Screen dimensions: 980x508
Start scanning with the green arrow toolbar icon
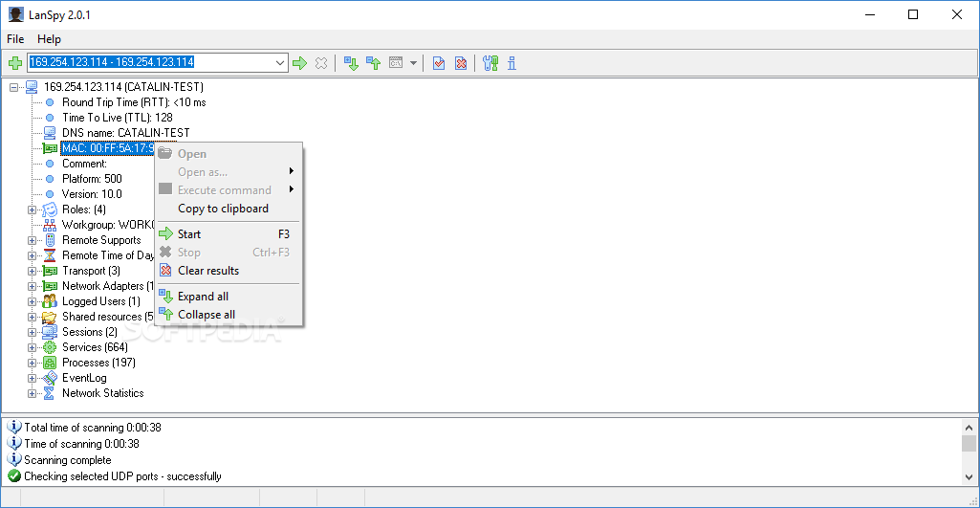pos(300,63)
